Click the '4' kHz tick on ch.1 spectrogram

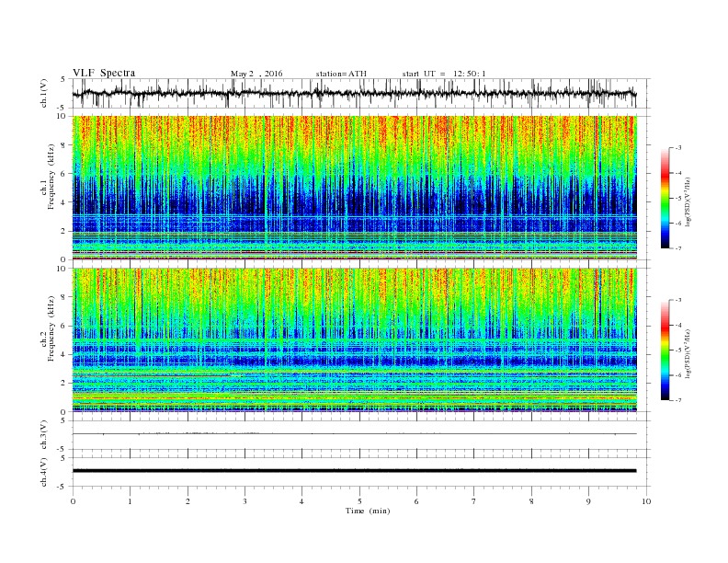click(64, 202)
